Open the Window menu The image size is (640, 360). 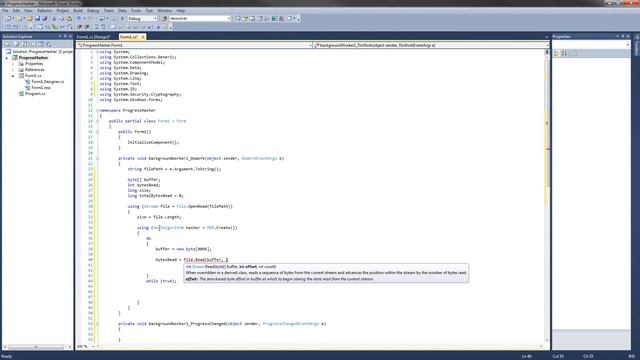[164, 10]
